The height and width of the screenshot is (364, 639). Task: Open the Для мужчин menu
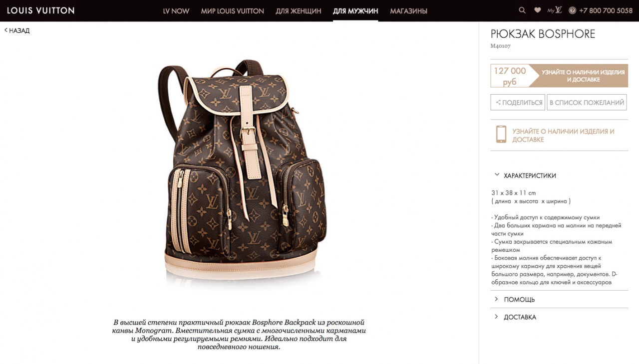pyautogui.click(x=355, y=11)
